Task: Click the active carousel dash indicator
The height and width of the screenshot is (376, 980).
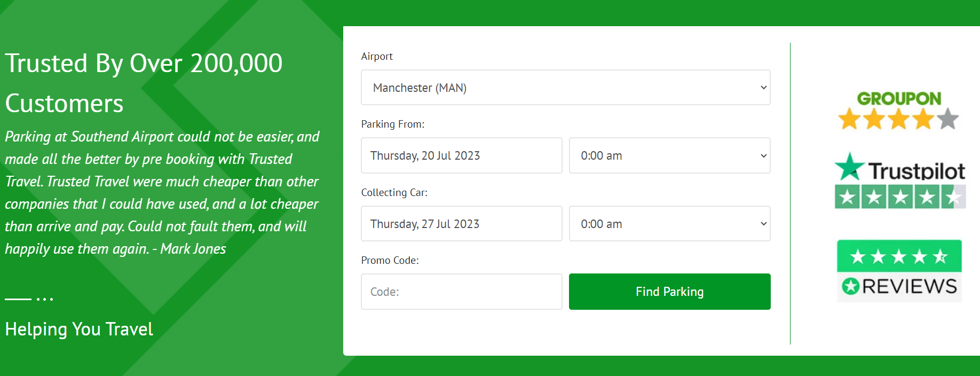Action: click(x=18, y=299)
